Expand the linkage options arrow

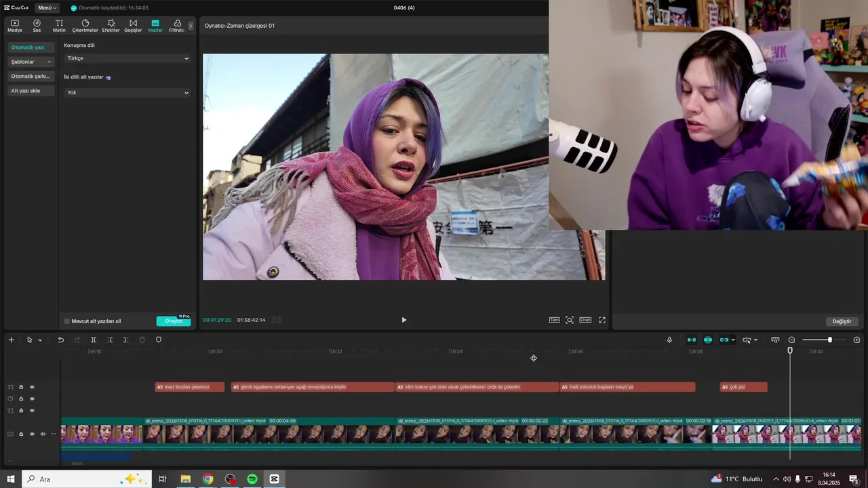tap(733, 340)
